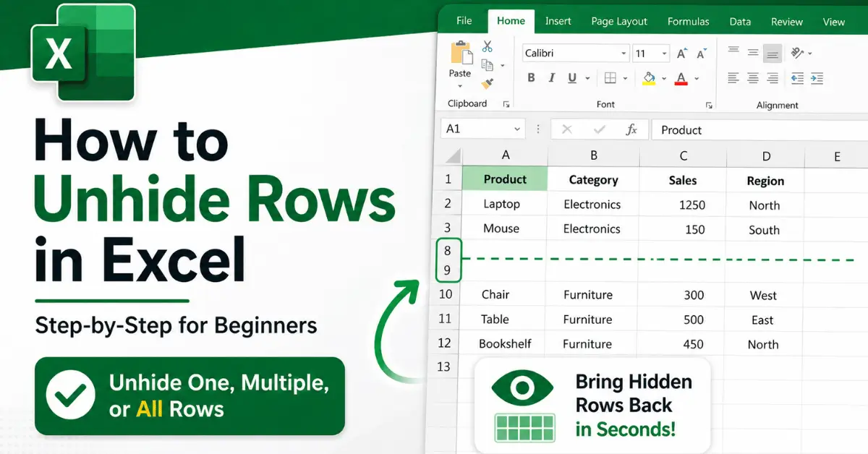Expand the Underline style arrow

pos(588,79)
